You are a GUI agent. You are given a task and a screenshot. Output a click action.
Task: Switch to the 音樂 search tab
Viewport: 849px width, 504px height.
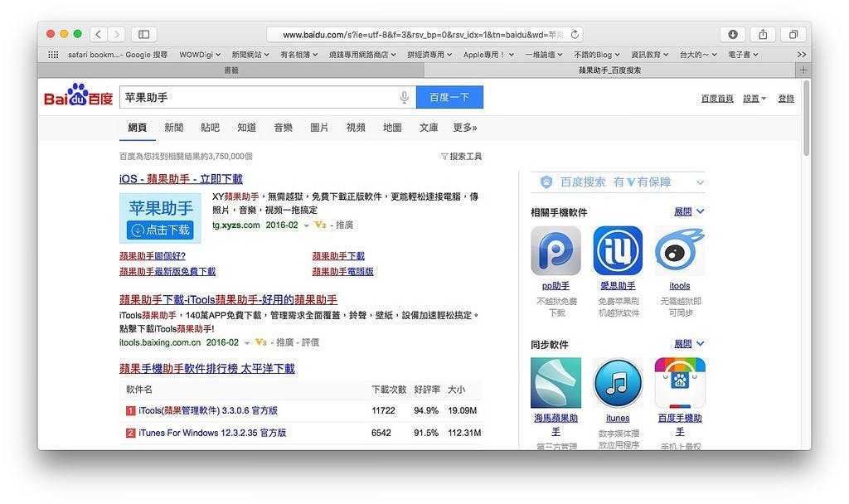tap(284, 127)
